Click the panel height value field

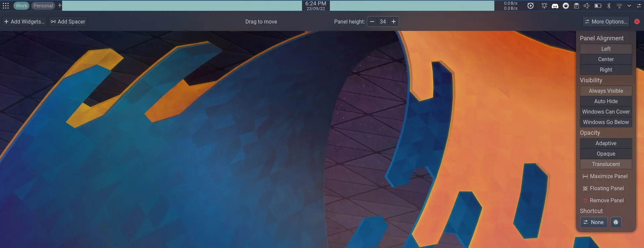pos(383,22)
